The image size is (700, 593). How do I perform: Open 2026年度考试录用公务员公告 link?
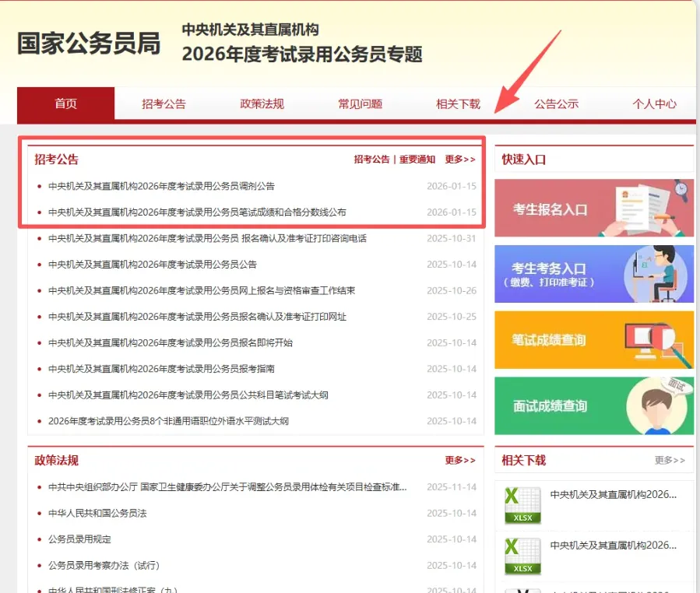click(x=153, y=265)
